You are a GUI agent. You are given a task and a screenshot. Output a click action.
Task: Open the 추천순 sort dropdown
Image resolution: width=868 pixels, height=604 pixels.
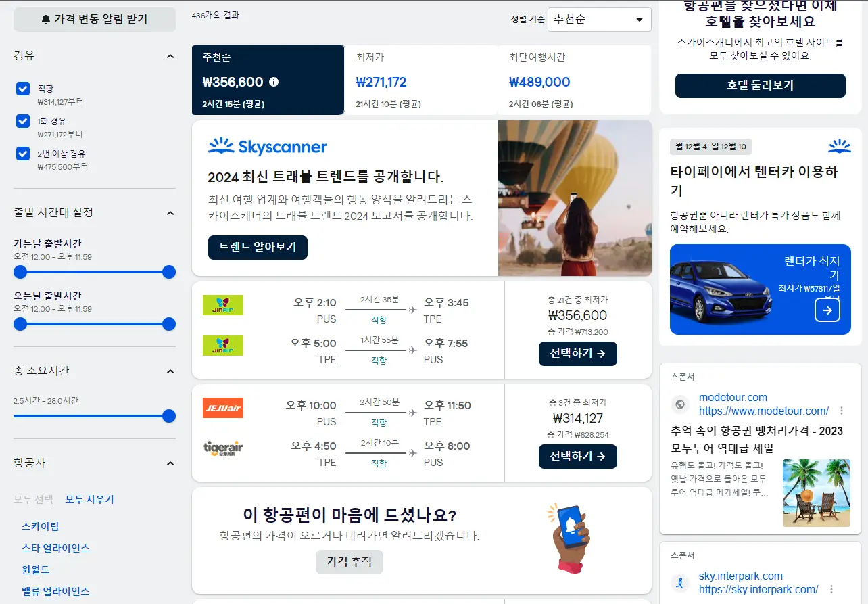tap(599, 20)
